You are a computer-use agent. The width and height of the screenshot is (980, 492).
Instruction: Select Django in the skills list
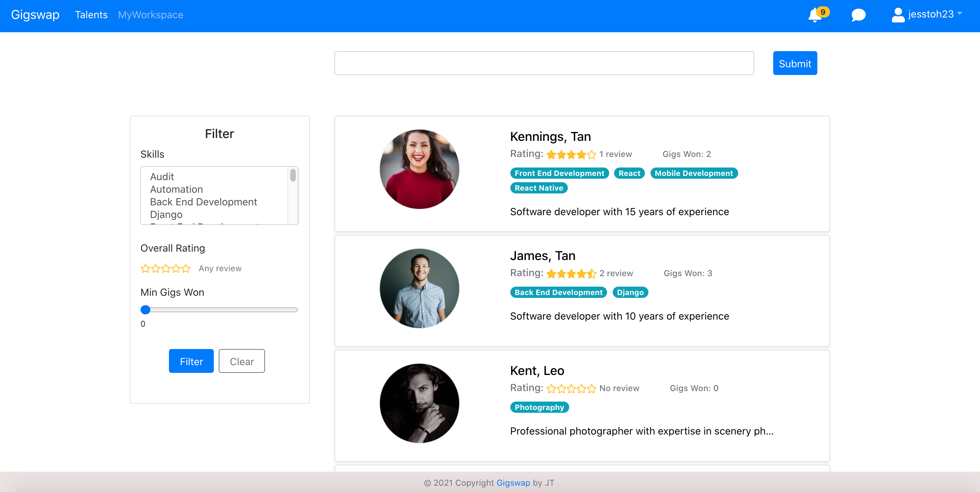pos(166,214)
